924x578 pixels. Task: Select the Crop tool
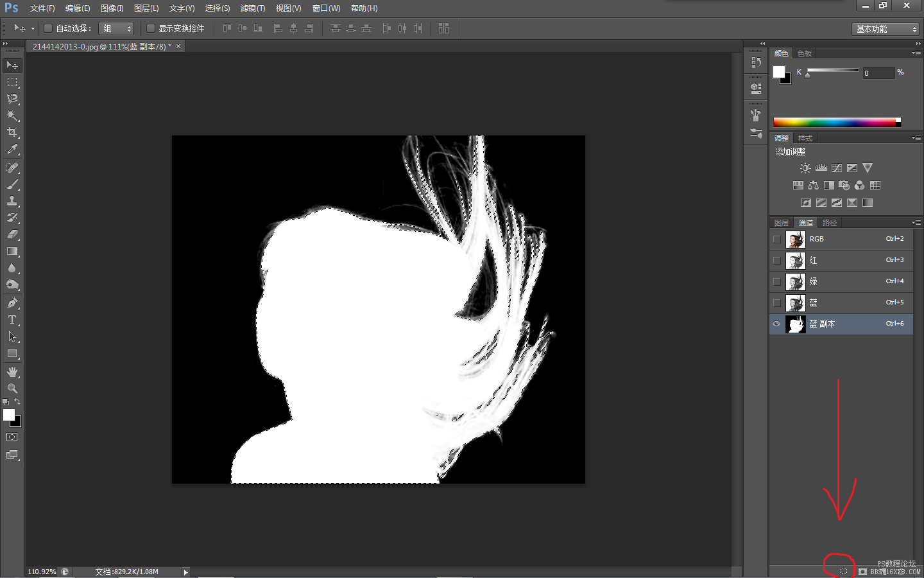point(12,132)
